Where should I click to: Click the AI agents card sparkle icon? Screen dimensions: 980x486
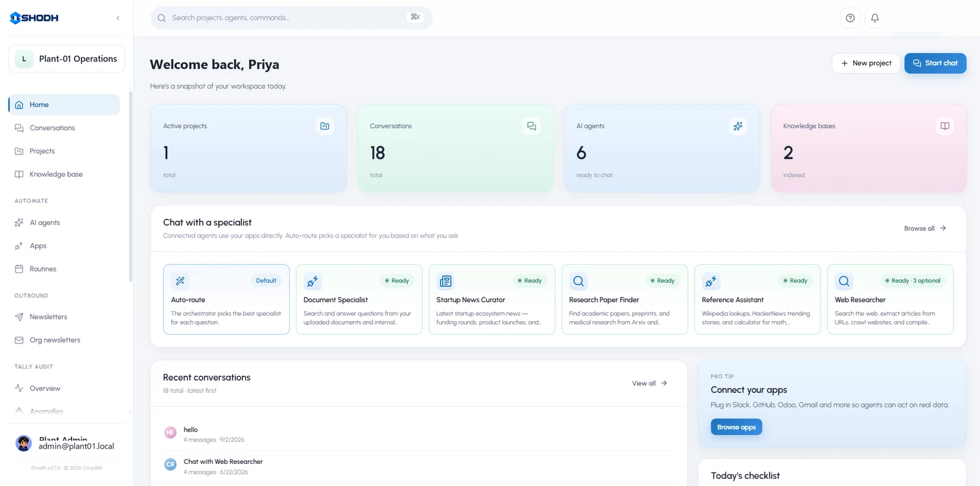(738, 126)
